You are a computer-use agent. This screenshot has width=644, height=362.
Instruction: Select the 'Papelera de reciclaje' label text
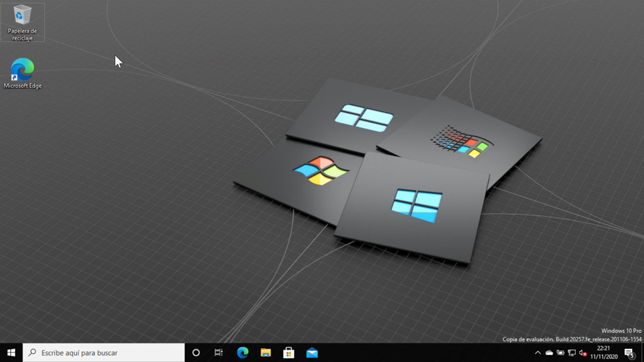click(x=23, y=35)
